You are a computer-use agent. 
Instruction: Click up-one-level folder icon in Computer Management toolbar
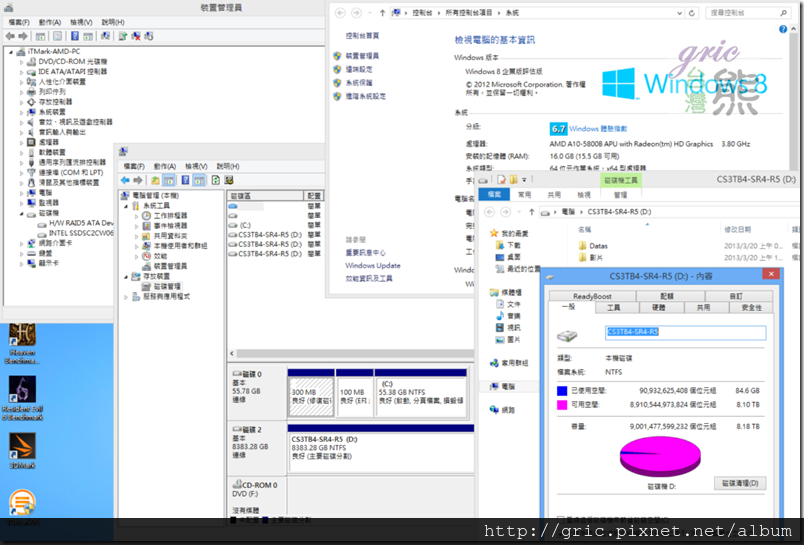pos(155,180)
